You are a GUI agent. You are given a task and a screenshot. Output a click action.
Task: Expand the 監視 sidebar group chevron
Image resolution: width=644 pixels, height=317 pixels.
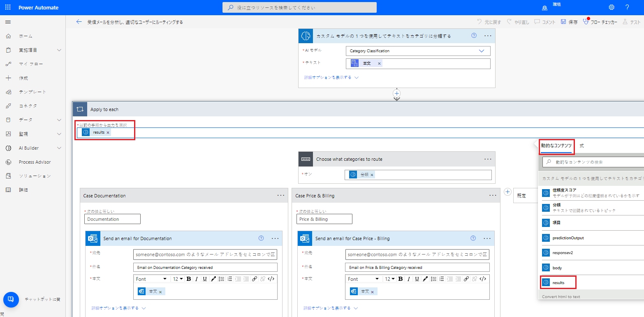pyautogui.click(x=59, y=134)
